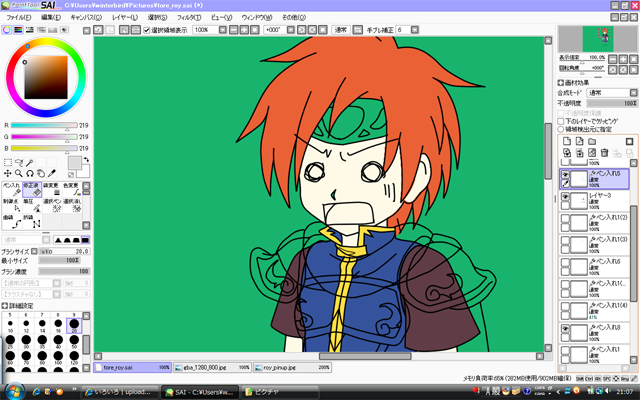Create a new linework layer
The width and height of the screenshot is (640, 400).
(x=579, y=141)
